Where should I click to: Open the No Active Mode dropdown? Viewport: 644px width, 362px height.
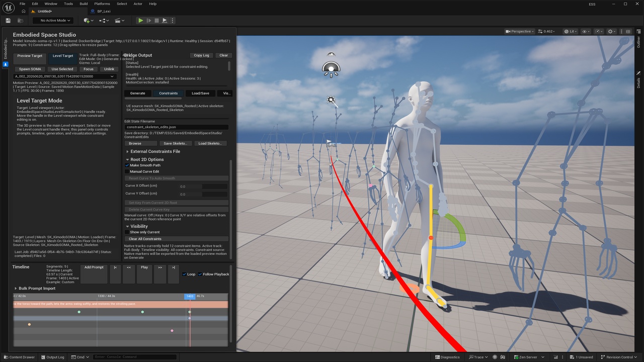(53, 21)
